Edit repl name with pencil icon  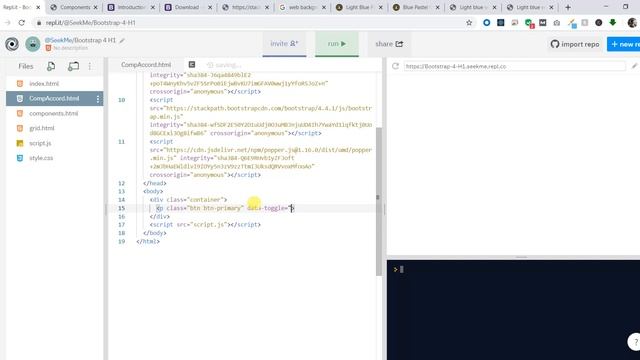[x=122, y=40]
